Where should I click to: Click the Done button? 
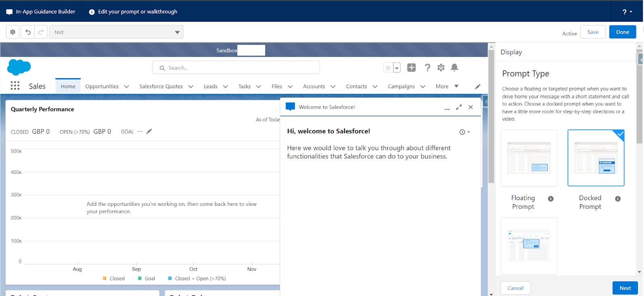tap(623, 32)
